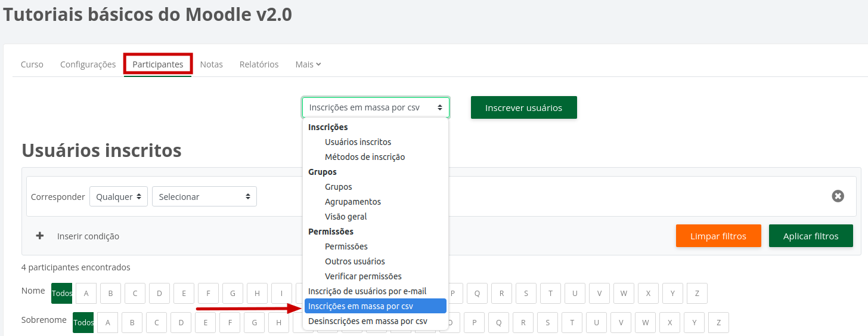The width and height of the screenshot is (868, 336).
Task: Apply filters with Aplicar filtros
Action: [x=810, y=236]
